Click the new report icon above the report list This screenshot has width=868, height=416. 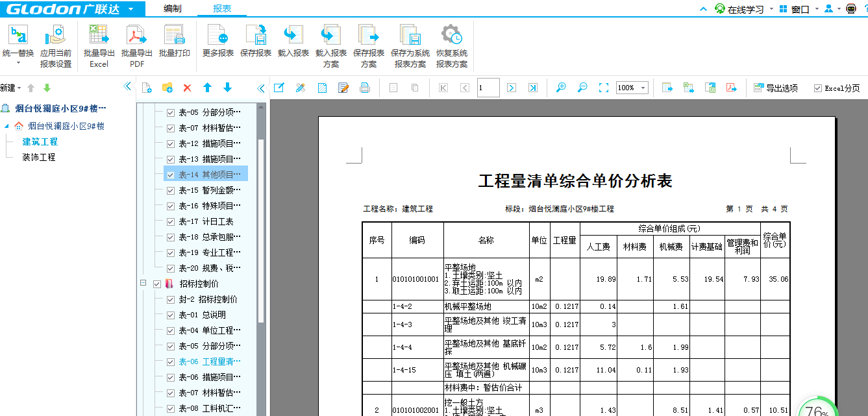(147, 88)
